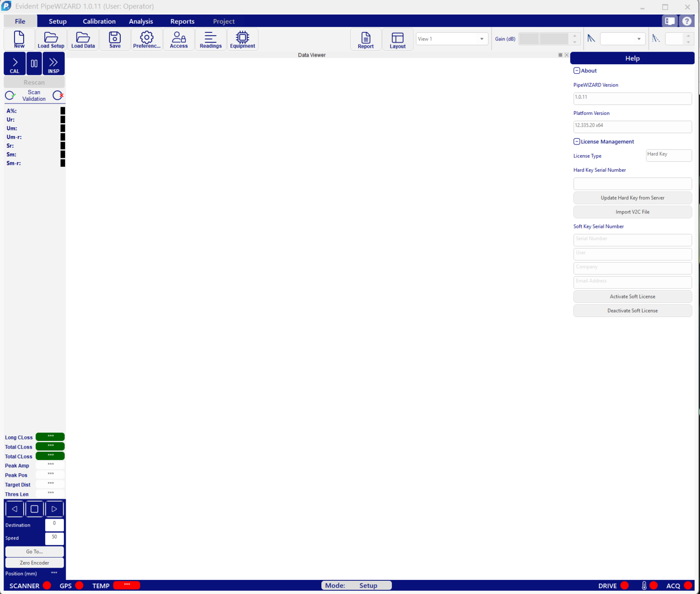Image resolution: width=700 pixels, height=594 pixels.
Task: Click the Go To... button
Action: click(x=35, y=552)
